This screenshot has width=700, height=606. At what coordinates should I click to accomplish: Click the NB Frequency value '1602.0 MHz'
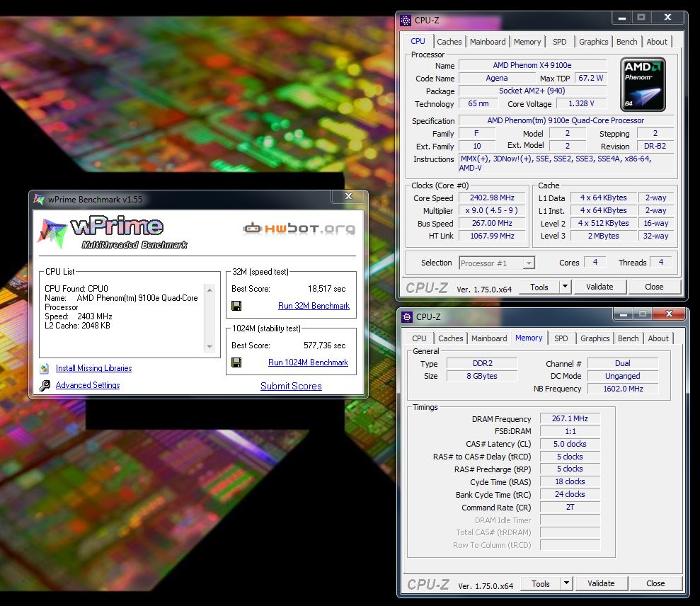(x=624, y=389)
